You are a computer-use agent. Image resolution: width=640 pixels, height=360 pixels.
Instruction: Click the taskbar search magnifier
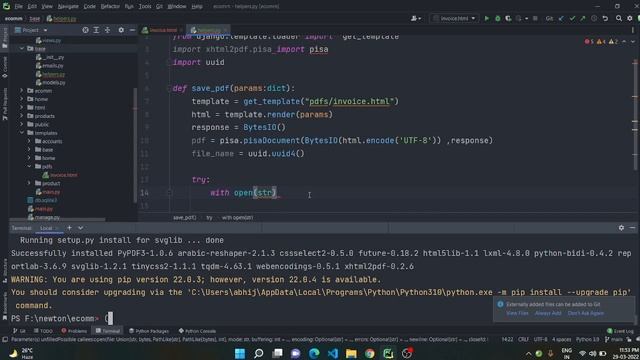(x=258, y=353)
